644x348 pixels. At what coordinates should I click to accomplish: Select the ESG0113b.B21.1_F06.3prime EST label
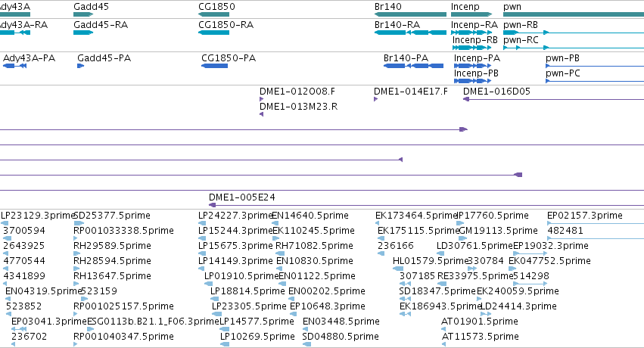click(153, 322)
